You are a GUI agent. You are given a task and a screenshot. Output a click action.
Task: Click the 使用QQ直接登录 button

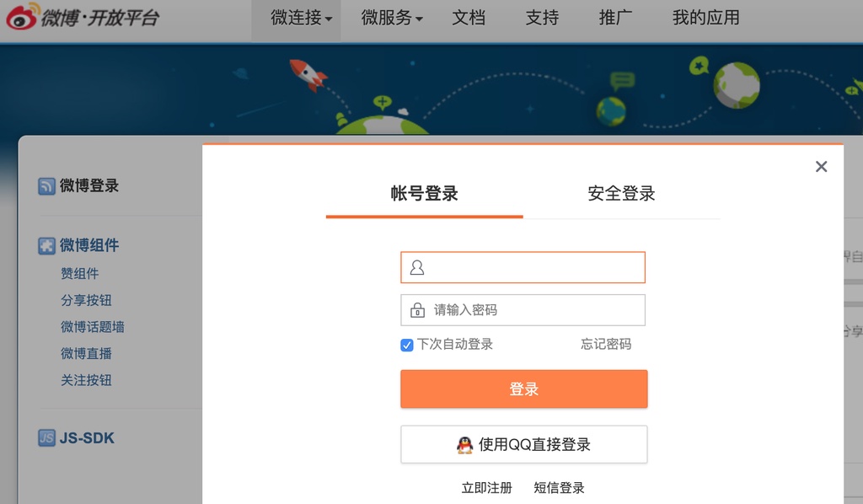pyautogui.click(x=523, y=444)
